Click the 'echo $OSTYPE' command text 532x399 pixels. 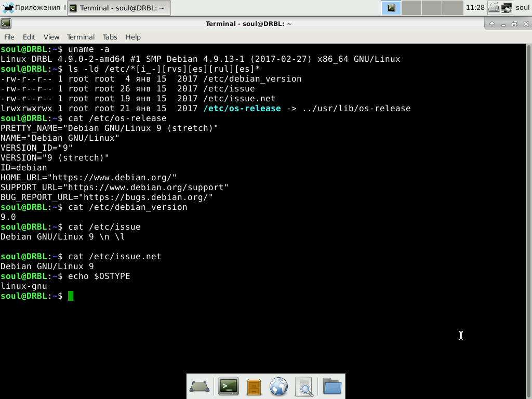(99, 276)
